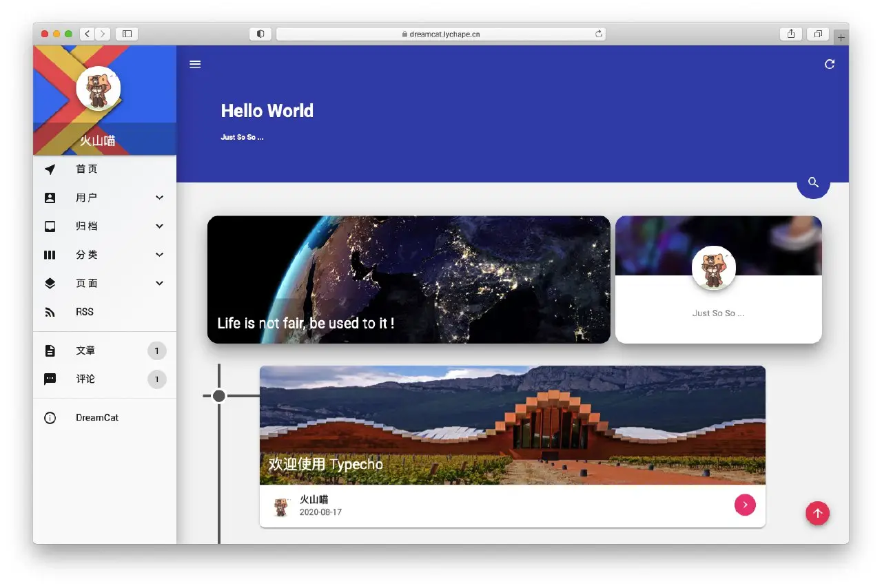The image size is (882, 588).
Task: Expand the 用户 menu chevron
Action: (159, 198)
